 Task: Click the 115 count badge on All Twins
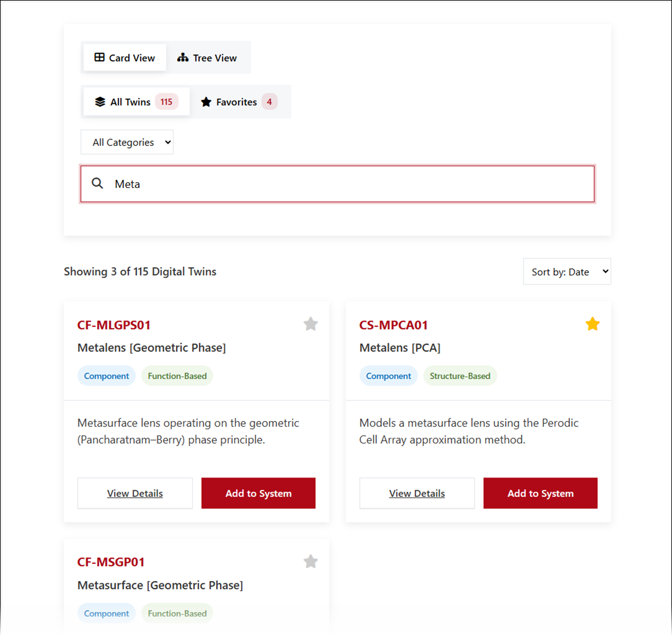point(166,102)
